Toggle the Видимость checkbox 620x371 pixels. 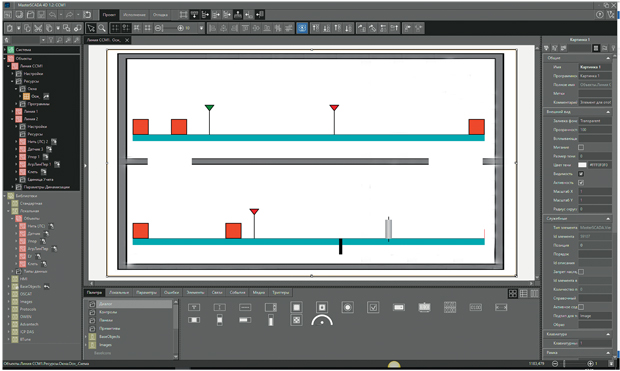[581, 174]
